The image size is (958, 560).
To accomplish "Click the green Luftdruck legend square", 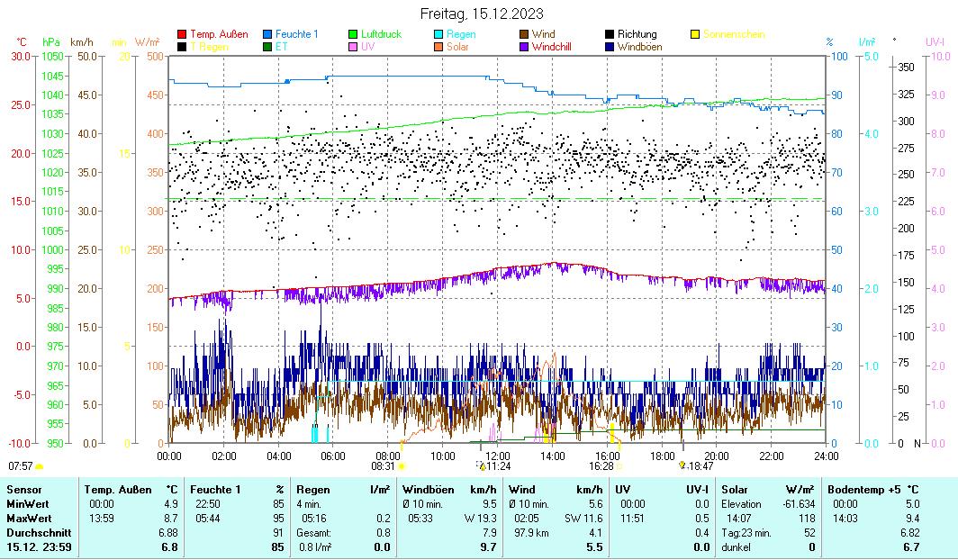I will [x=354, y=35].
